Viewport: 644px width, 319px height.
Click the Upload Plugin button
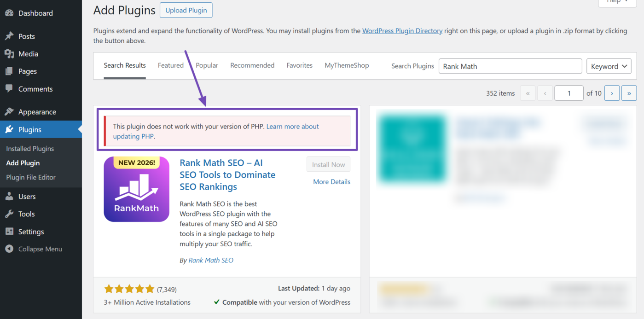tap(186, 10)
